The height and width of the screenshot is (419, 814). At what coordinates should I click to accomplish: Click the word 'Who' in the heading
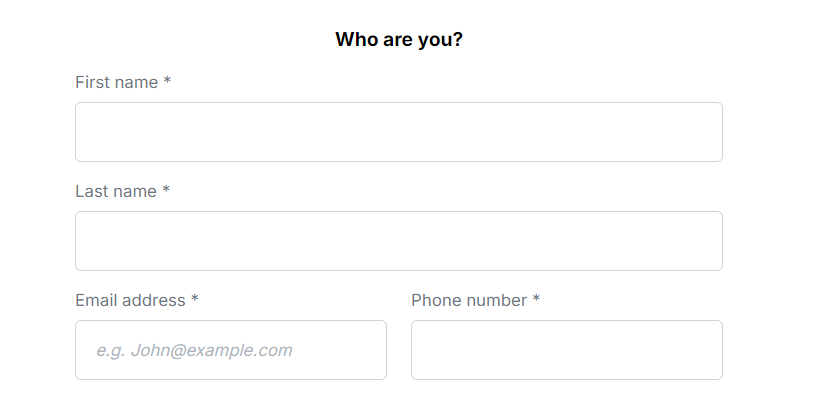point(352,40)
